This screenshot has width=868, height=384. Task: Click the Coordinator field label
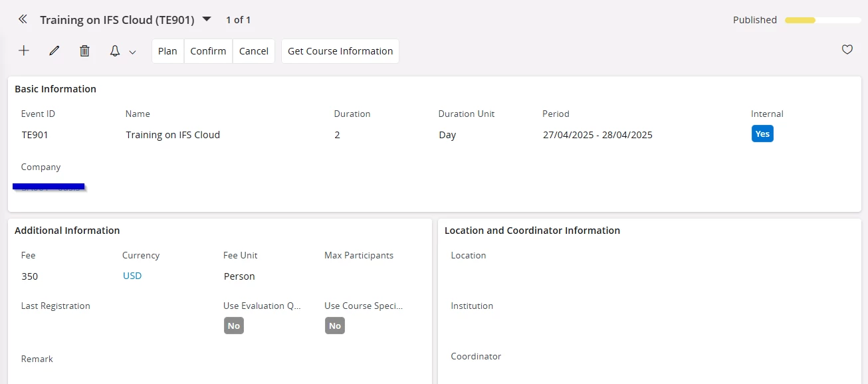click(476, 356)
